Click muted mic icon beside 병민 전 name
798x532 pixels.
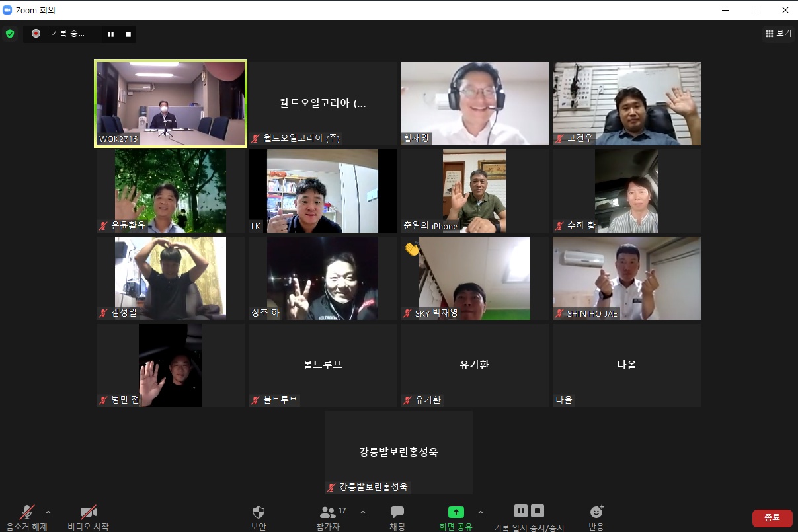click(104, 400)
